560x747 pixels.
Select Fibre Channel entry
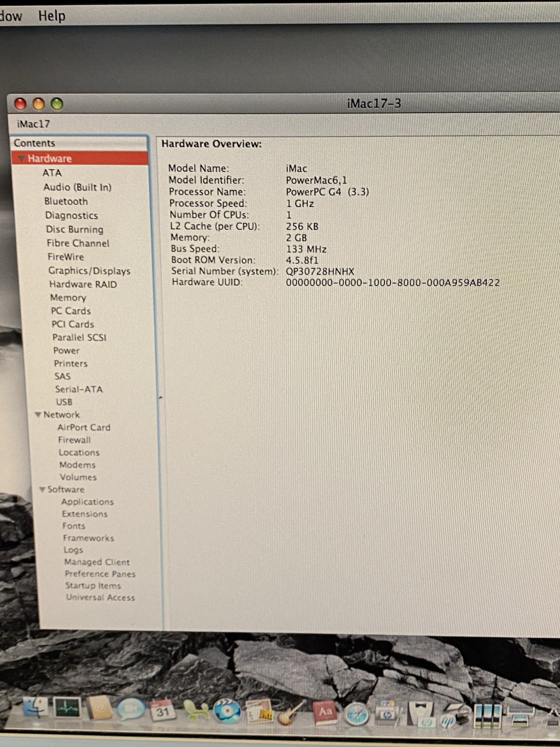78,243
